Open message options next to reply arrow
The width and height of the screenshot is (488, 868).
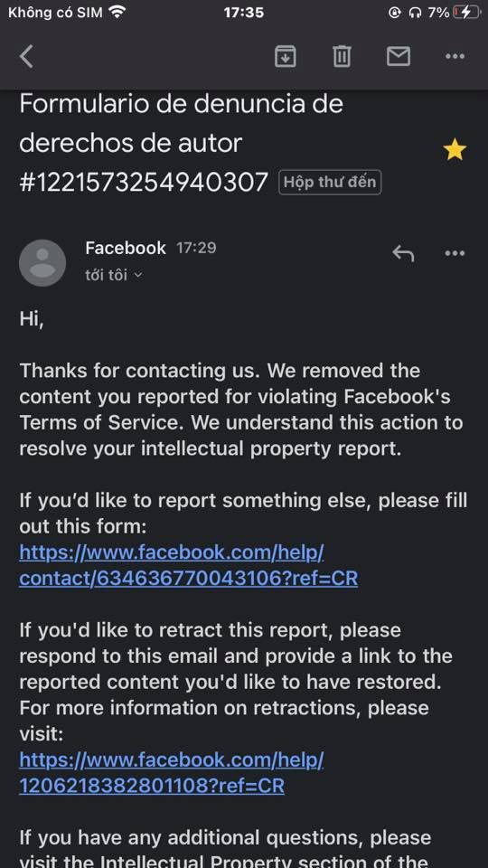click(455, 253)
